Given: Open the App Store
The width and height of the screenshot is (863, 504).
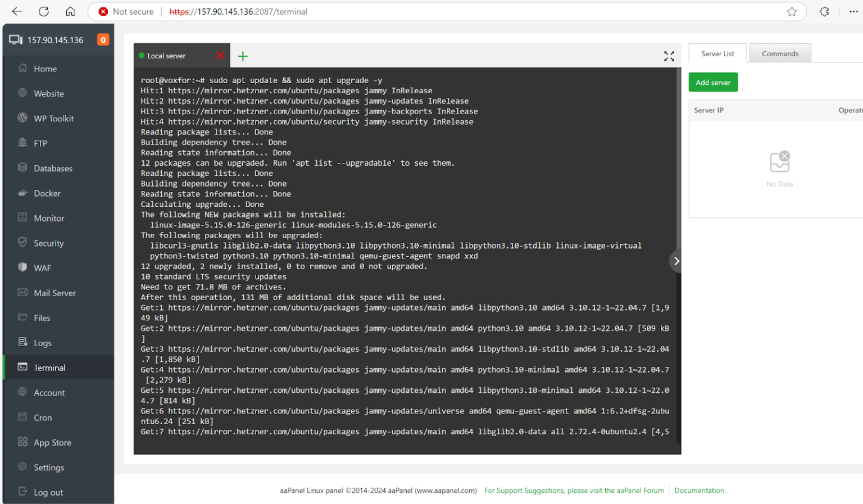Looking at the screenshot, I should (x=51, y=442).
